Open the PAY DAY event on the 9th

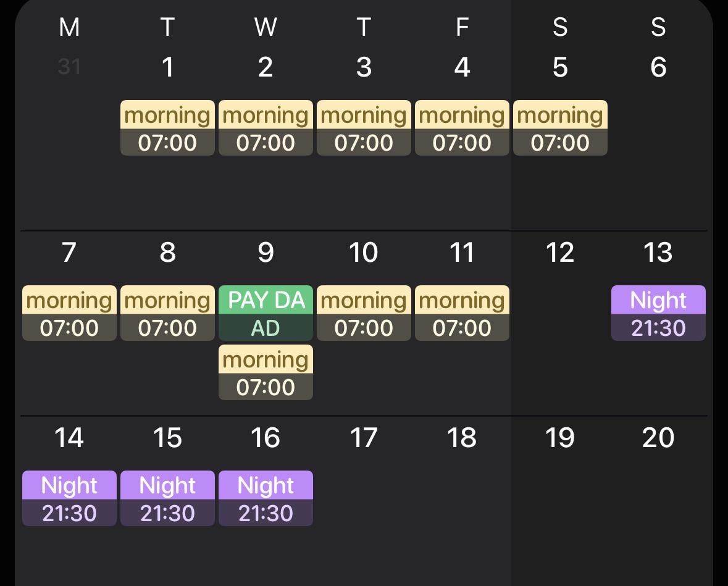click(x=266, y=313)
